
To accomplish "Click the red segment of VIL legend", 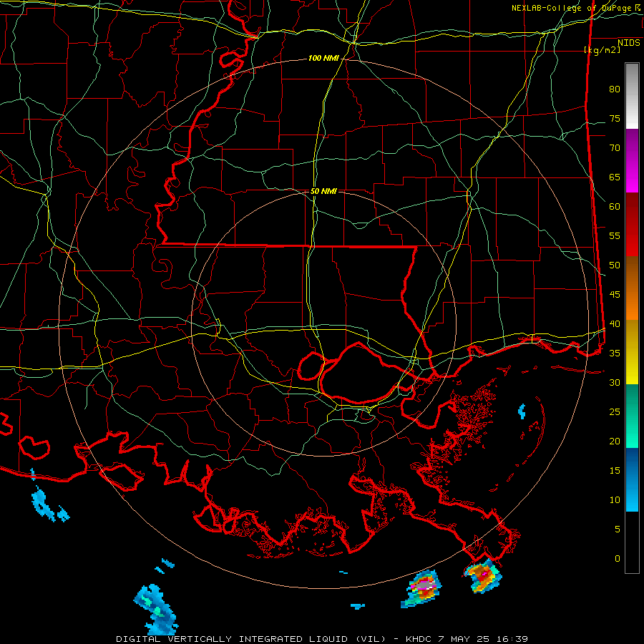I will [x=632, y=224].
